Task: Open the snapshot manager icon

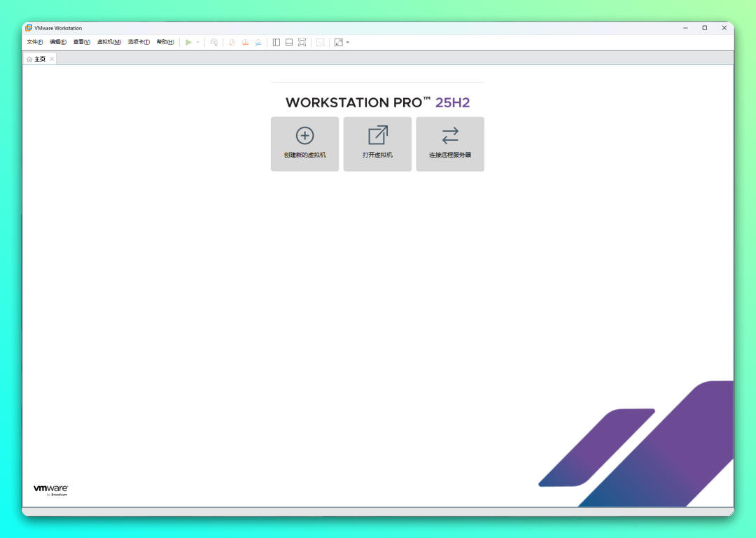Action: click(x=258, y=42)
